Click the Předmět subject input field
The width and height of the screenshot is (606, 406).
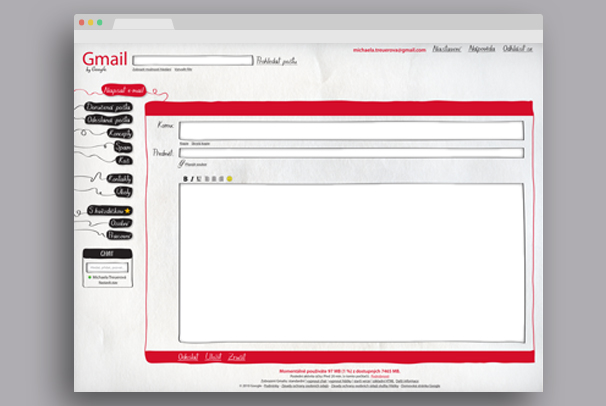[350, 153]
